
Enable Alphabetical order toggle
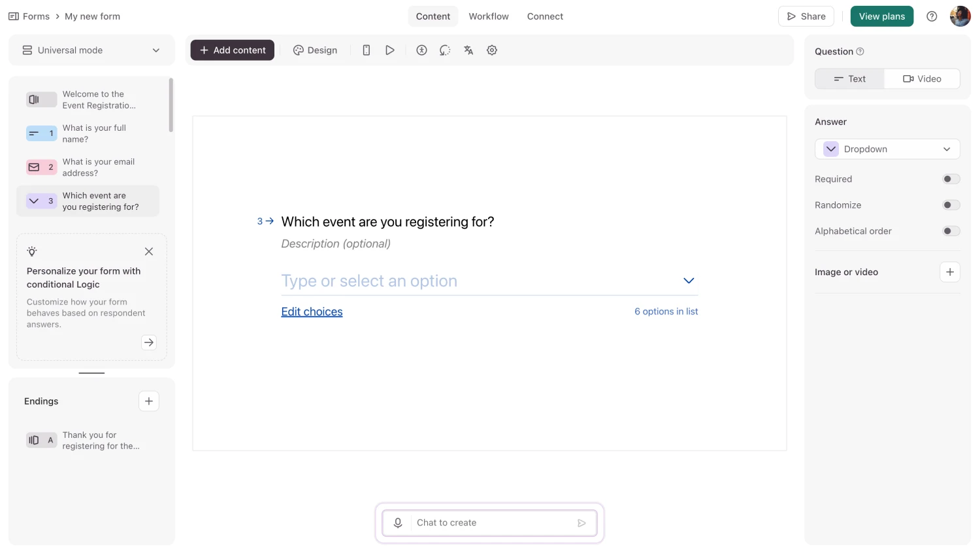[x=951, y=231]
